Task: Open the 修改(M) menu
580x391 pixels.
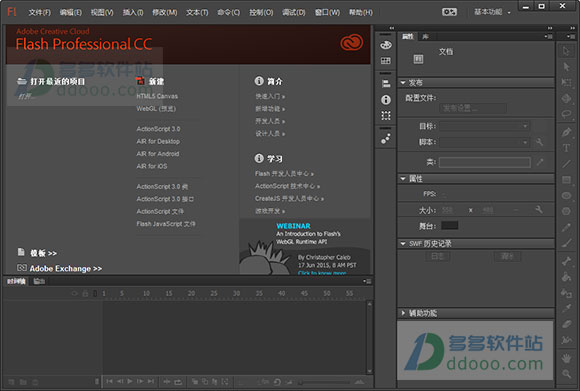Action: [x=165, y=12]
